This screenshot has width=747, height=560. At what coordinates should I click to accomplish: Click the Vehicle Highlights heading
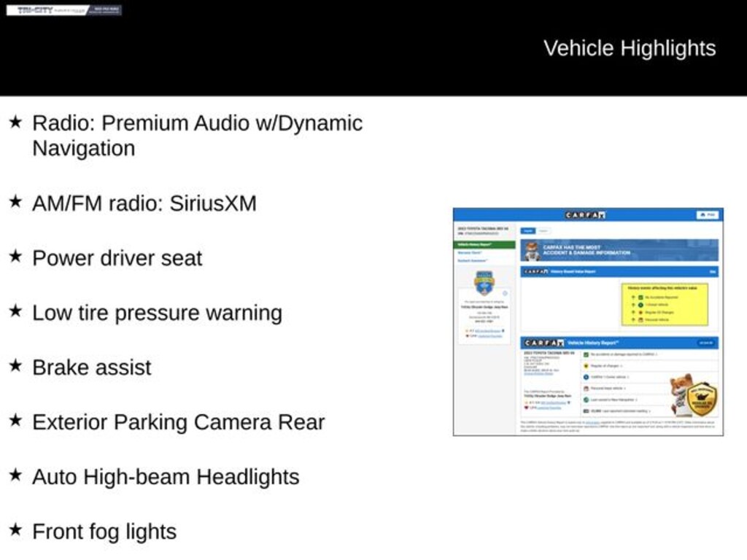click(x=630, y=48)
